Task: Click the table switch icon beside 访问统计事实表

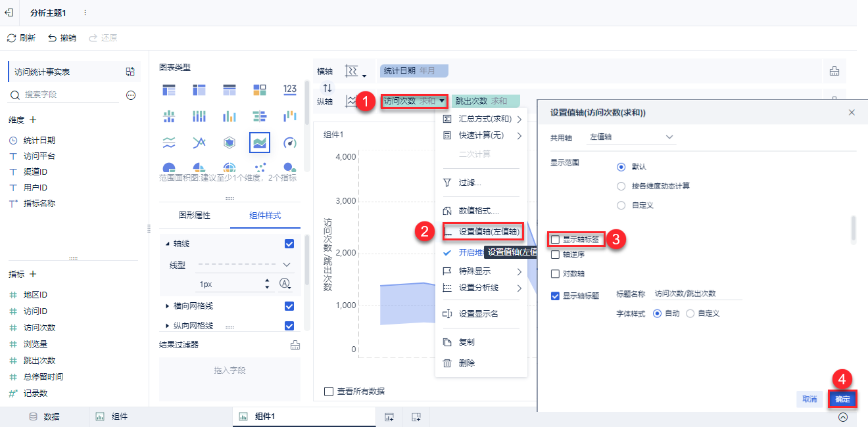Action: [x=130, y=72]
